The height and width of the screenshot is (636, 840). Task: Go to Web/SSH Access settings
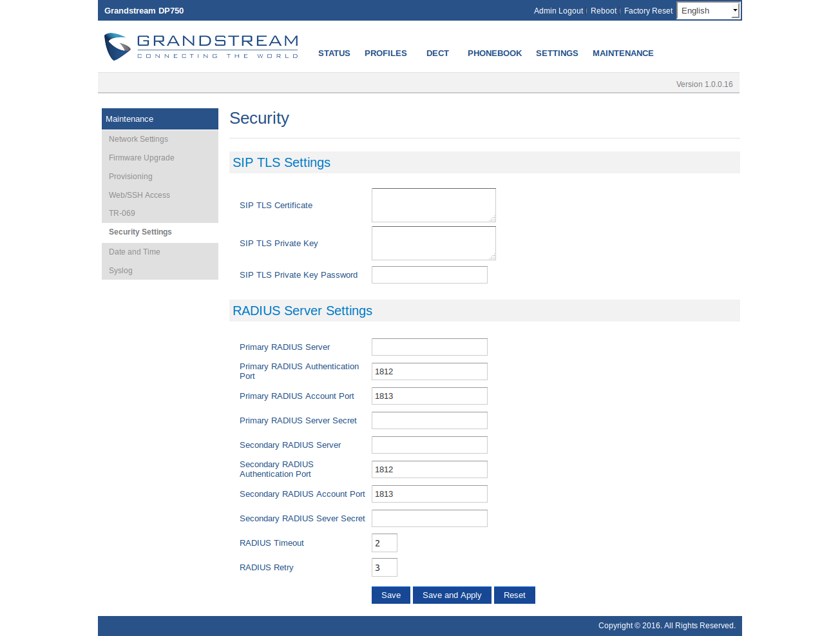tap(139, 195)
